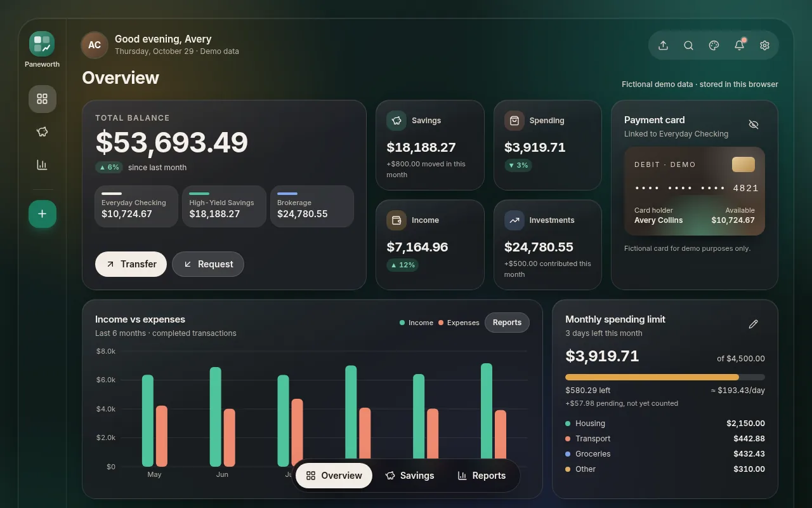The width and height of the screenshot is (812, 508).
Task: Click the Other category row
Action: (x=665, y=469)
